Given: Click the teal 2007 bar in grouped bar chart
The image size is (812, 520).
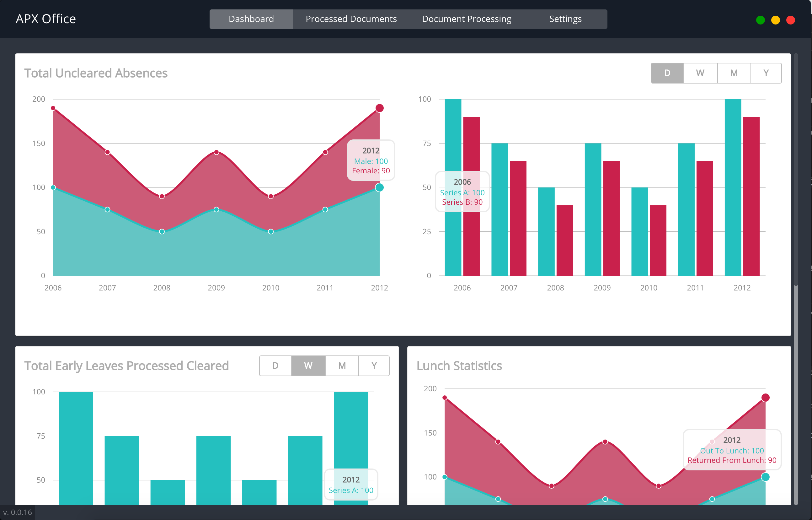Looking at the screenshot, I should point(499,209).
